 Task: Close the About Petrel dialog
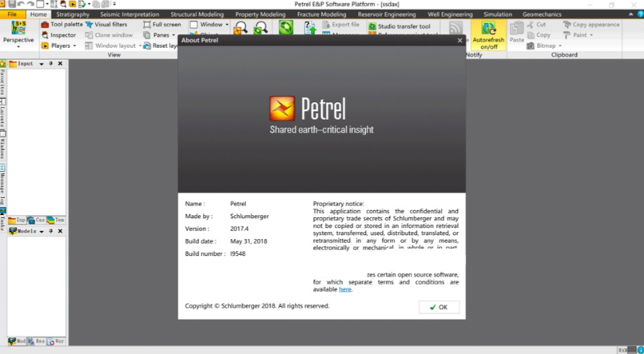click(x=459, y=40)
